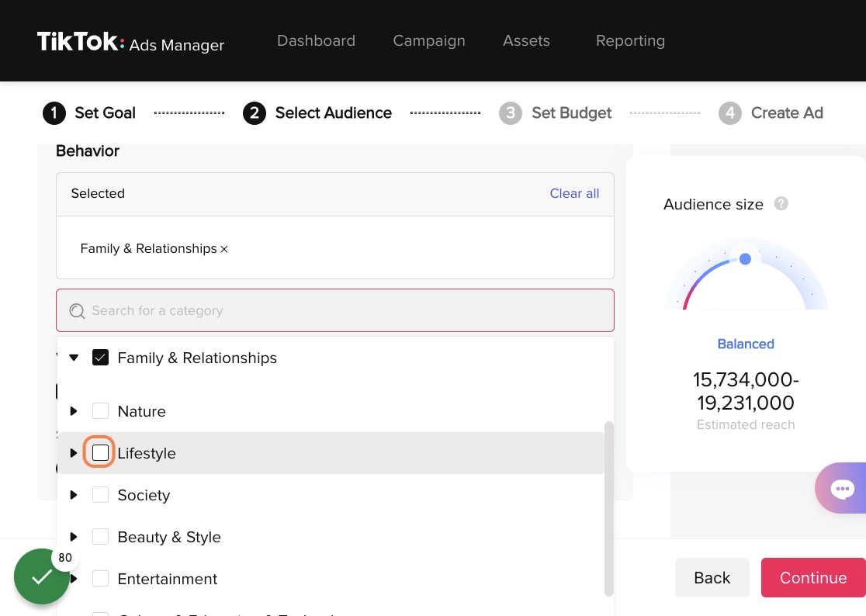866x616 pixels.
Task: Click the Behavior section heading
Action: [x=87, y=151]
